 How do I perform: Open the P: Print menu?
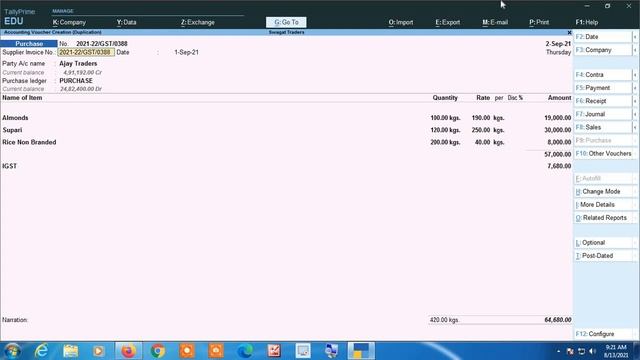click(x=539, y=22)
